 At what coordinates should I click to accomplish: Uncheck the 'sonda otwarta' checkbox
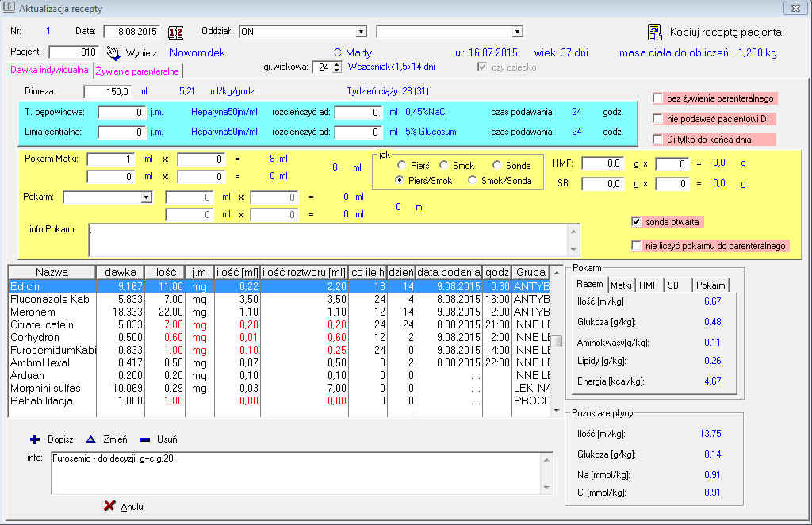point(636,222)
